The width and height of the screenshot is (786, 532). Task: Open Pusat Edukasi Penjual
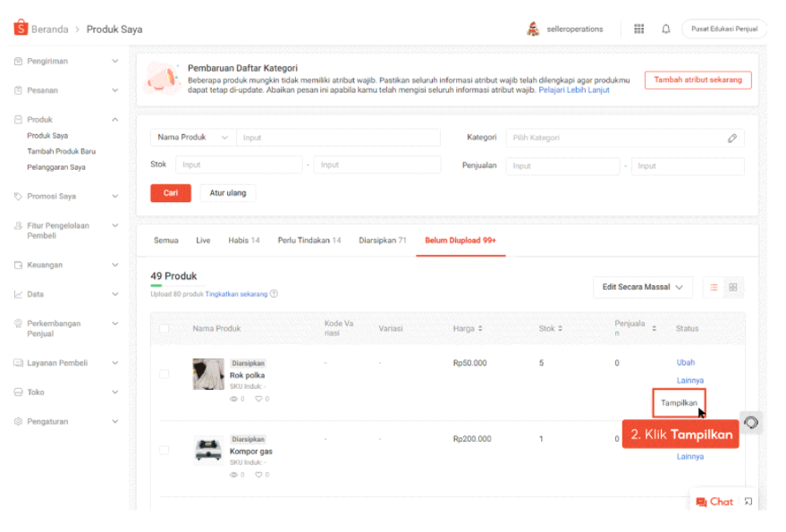pos(723,30)
